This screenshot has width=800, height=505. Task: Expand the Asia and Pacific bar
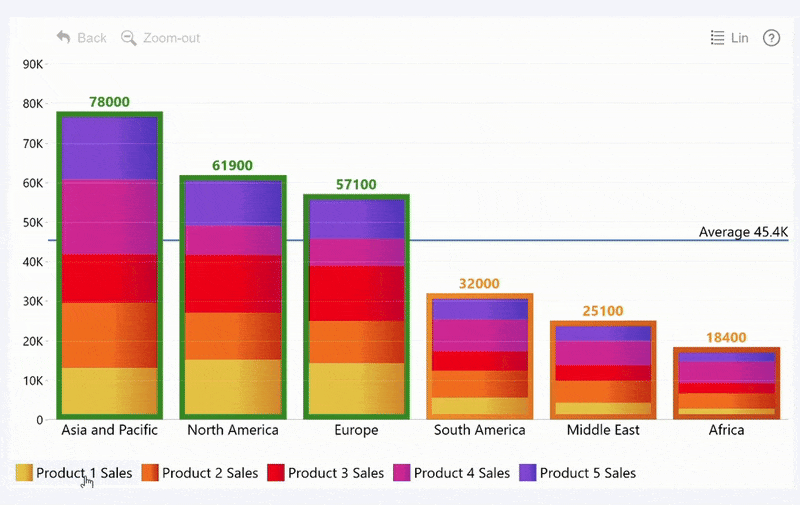[109, 265]
